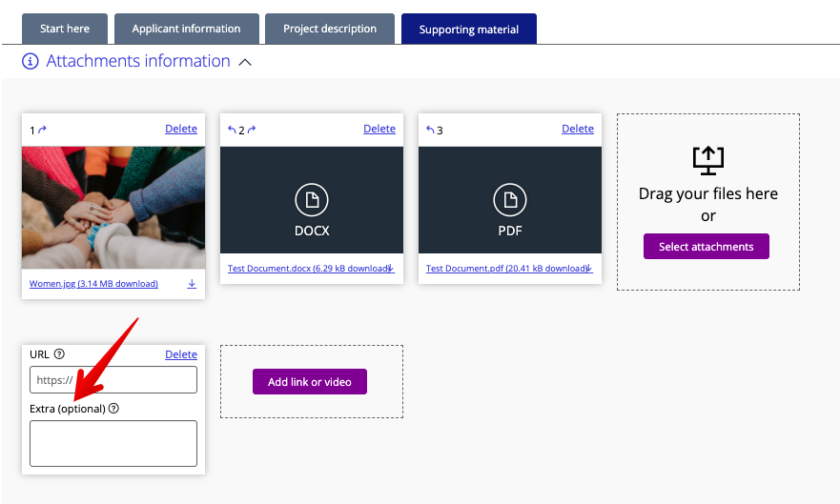This screenshot has width=840, height=504.
Task: Open the help icon next to URL
Action: (59, 354)
